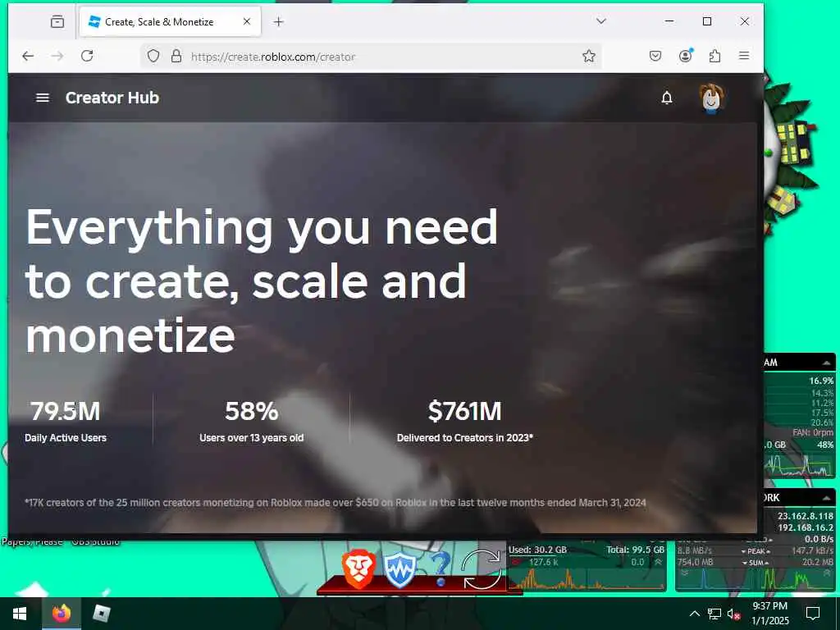Click the PEAK selector in network widget
This screenshot has width=840, height=630.
click(756, 551)
